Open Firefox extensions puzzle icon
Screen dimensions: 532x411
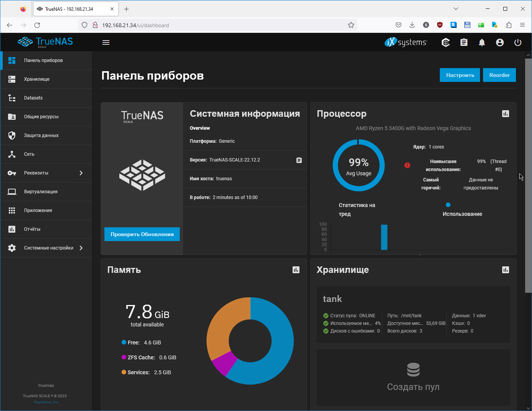(509, 25)
